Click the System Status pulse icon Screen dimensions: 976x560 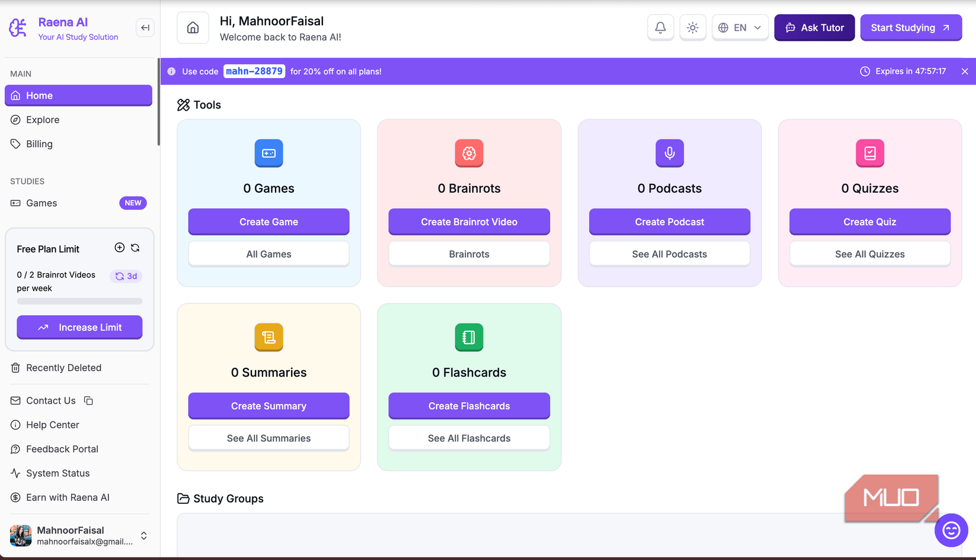[16, 474]
